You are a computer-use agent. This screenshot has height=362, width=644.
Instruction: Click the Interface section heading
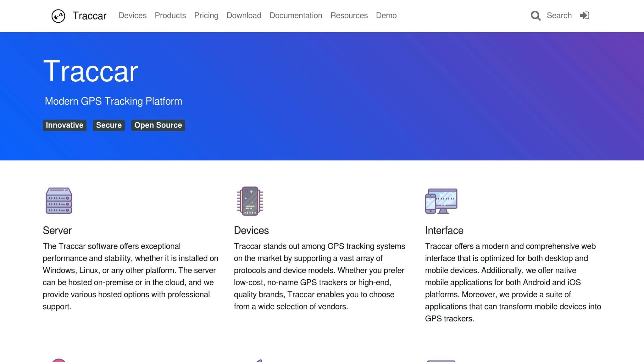pos(444,230)
